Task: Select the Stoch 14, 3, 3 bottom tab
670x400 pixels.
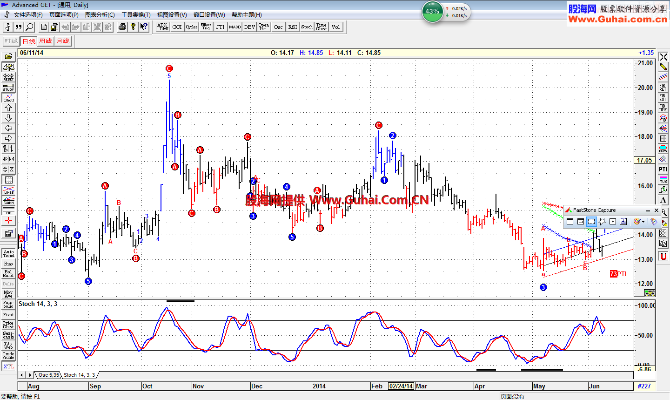Action: coord(79,375)
